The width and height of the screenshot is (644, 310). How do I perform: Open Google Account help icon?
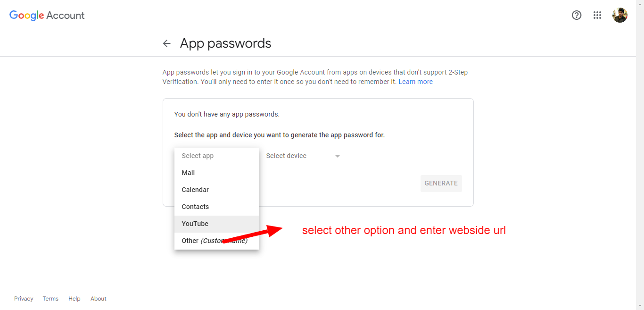(576, 15)
